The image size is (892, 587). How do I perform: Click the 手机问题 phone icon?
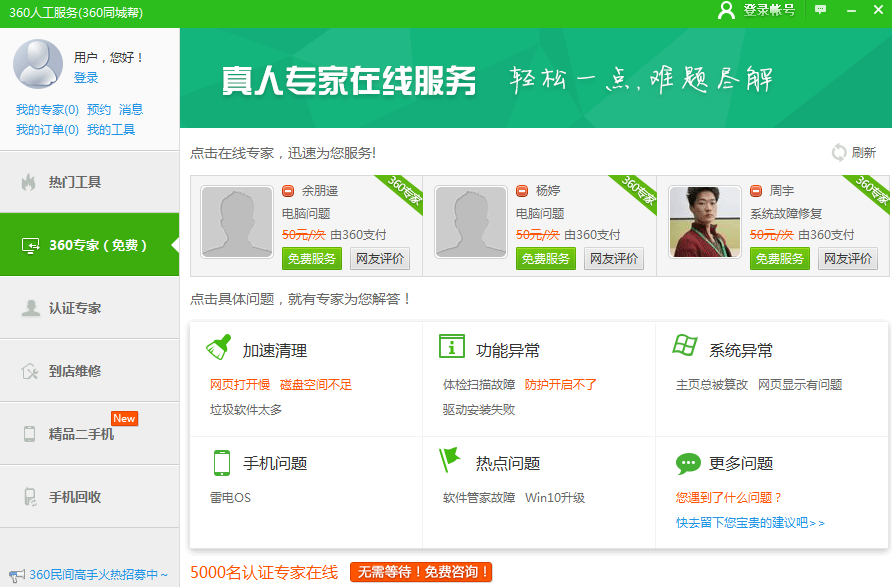221,463
